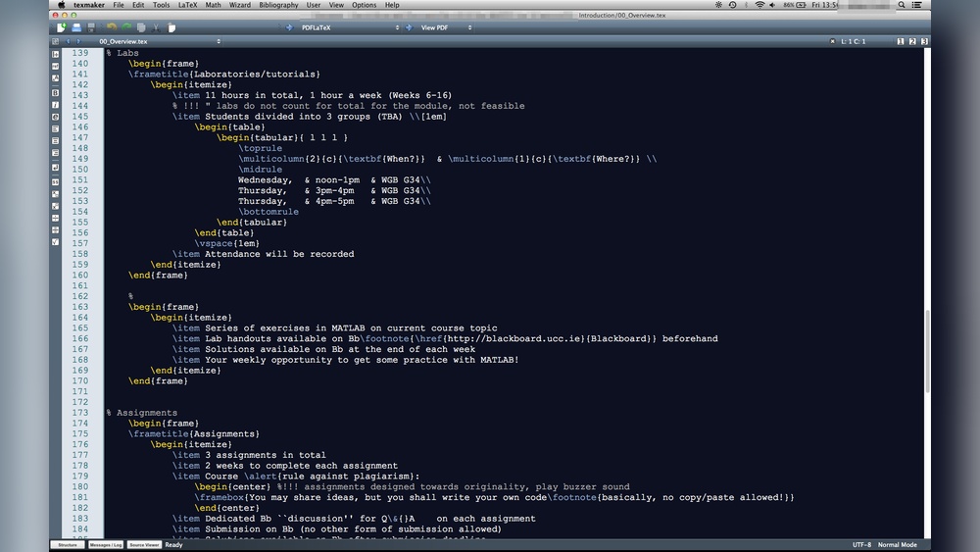
Task: Open the 00_Overview.tex document selector dropdown
Action: click(x=218, y=41)
